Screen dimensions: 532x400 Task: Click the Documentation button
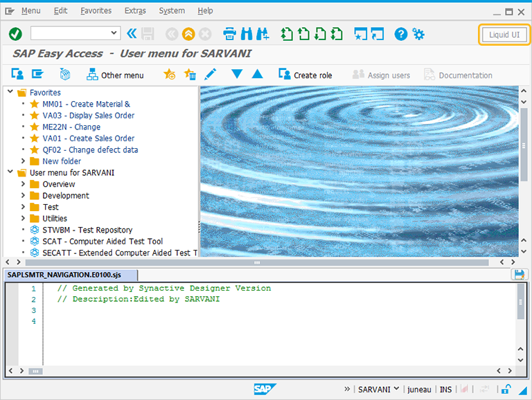[458, 75]
